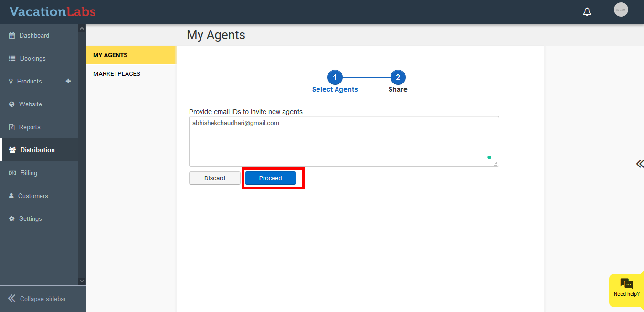
Task: Click sidebar scroll down arrow
Action: [x=82, y=281]
